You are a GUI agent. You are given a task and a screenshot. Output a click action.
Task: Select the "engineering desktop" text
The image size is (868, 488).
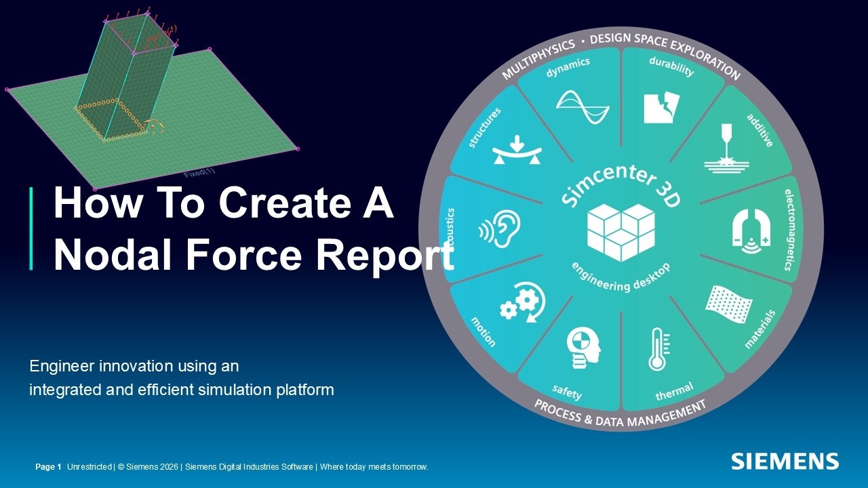[x=620, y=278]
